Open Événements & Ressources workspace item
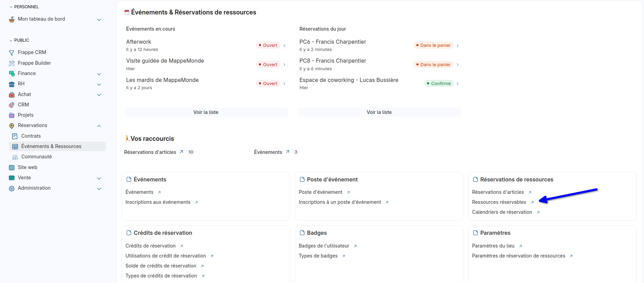This screenshot has width=644, height=283. (51, 146)
